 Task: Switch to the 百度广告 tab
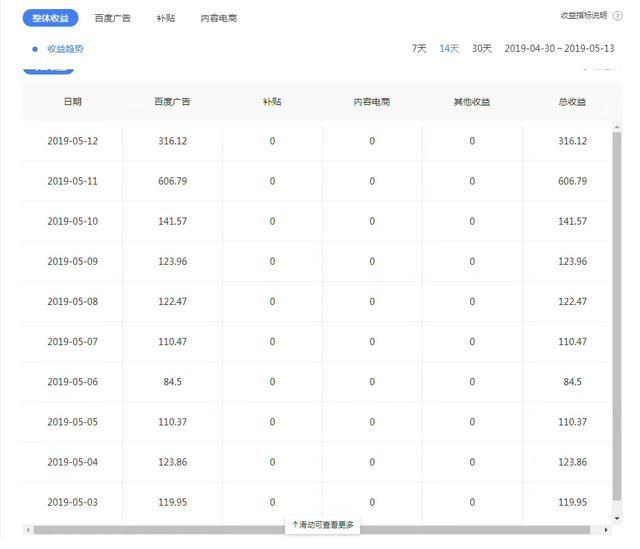[x=112, y=18]
